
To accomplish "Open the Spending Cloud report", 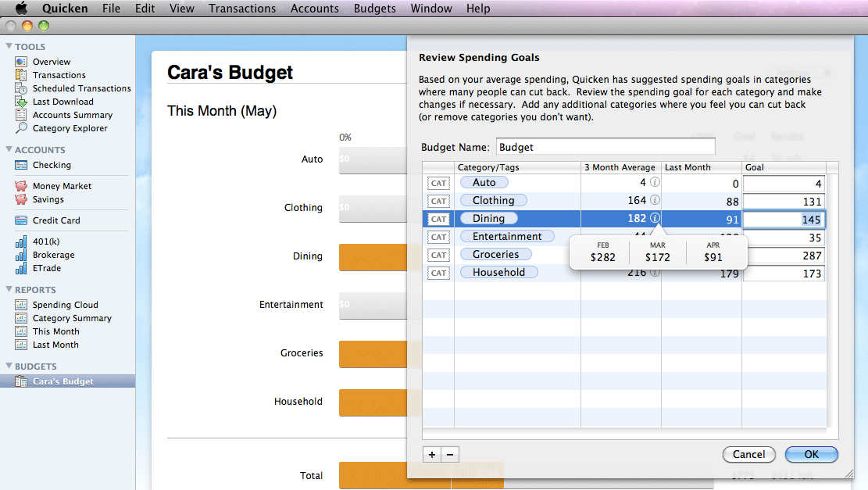I will tap(65, 305).
